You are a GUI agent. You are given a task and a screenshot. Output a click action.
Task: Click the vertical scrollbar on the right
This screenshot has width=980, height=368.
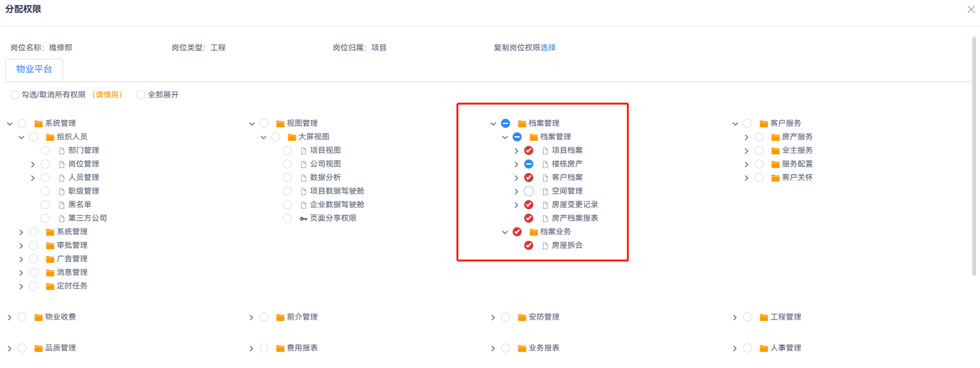coord(974,155)
